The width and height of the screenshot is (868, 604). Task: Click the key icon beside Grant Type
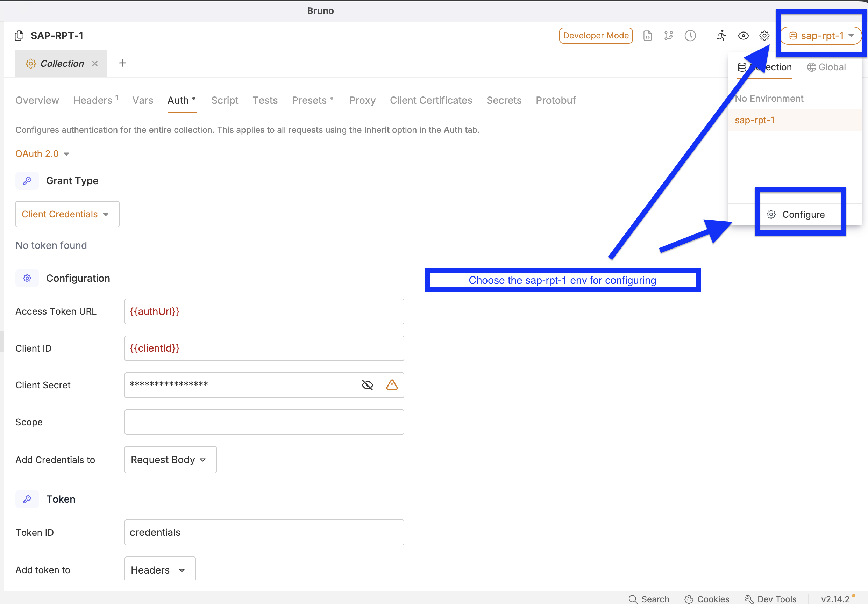click(x=27, y=181)
